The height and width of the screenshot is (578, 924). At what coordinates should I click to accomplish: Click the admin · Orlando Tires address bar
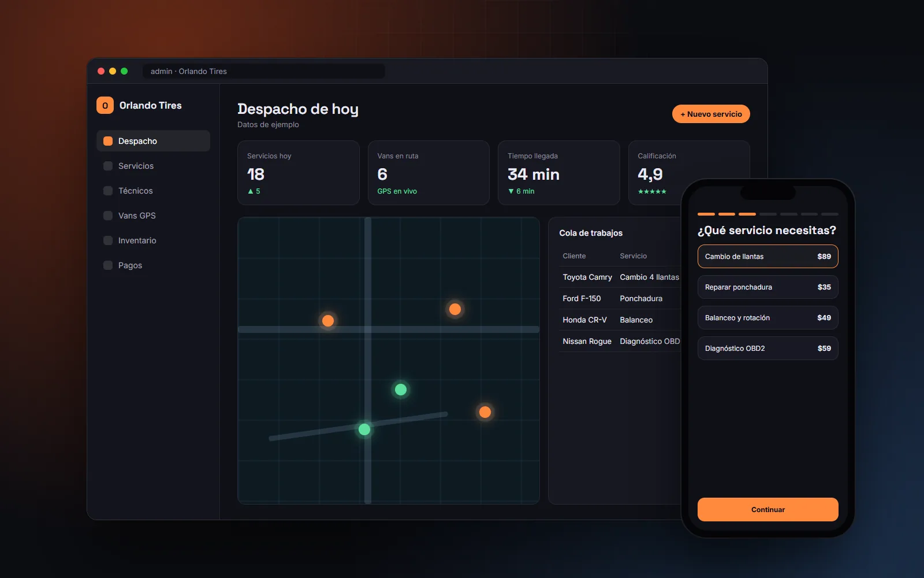(264, 71)
